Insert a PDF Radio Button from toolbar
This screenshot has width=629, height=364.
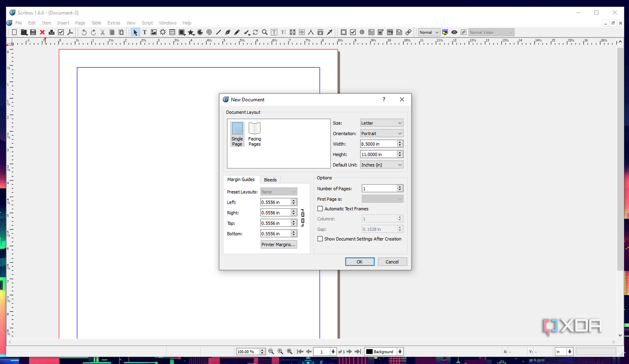coord(362,32)
